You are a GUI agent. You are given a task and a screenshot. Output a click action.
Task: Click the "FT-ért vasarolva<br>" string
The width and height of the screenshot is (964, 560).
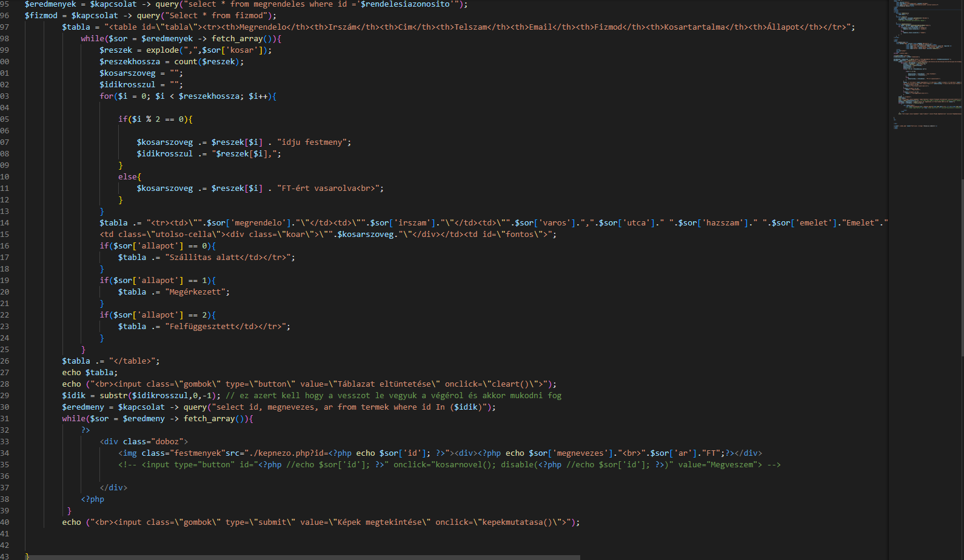click(x=328, y=188)
